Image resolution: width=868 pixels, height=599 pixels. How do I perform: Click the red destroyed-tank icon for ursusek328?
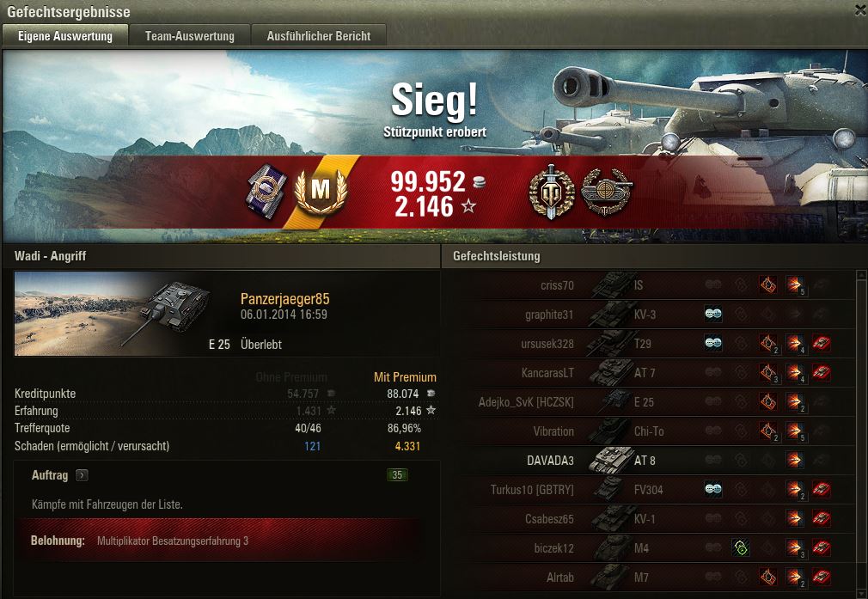[x=821, y=343]
